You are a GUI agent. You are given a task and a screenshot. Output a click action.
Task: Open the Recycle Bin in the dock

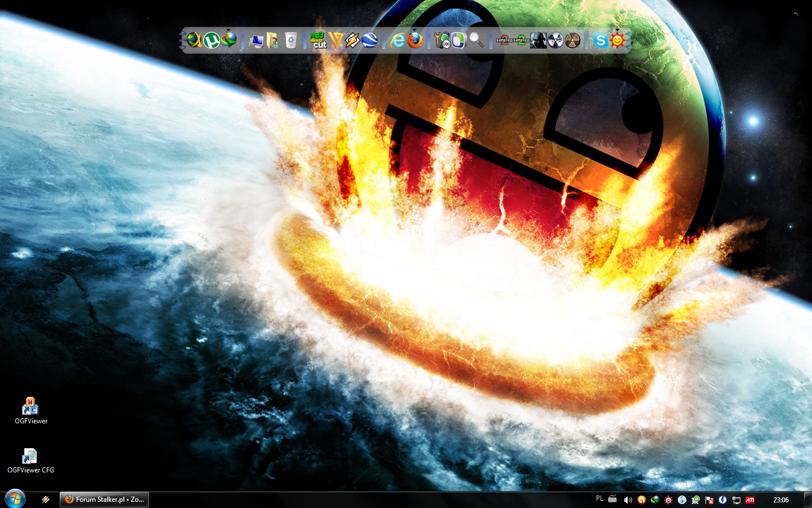(290, 40)
